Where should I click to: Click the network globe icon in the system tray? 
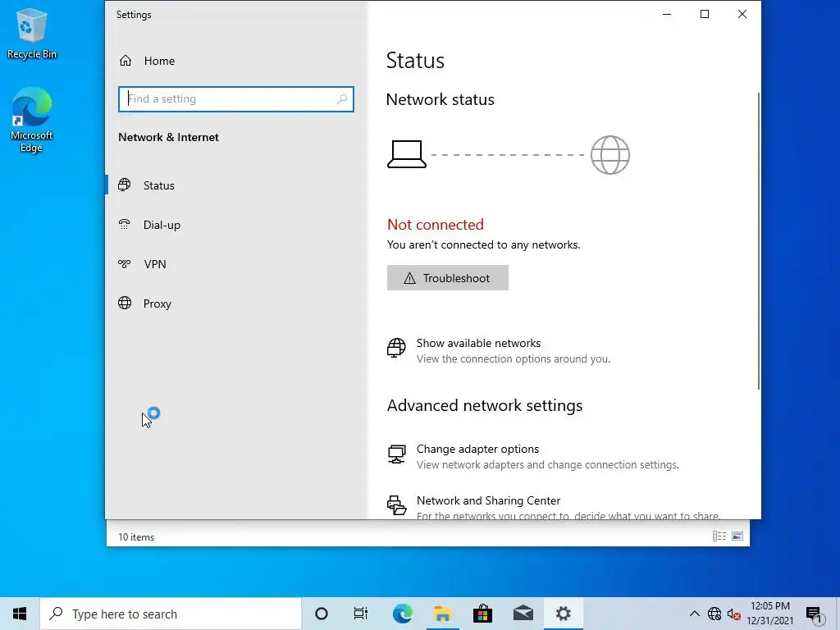[x=714, y=614]
